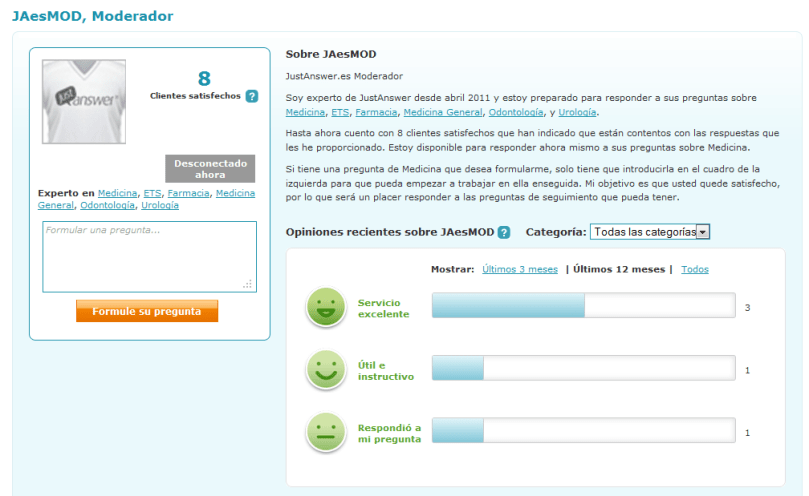This screenshot has width=809, height=496.
Task: Click the JustAnswer.es Moderador subtitle
Action: (344, 76)
